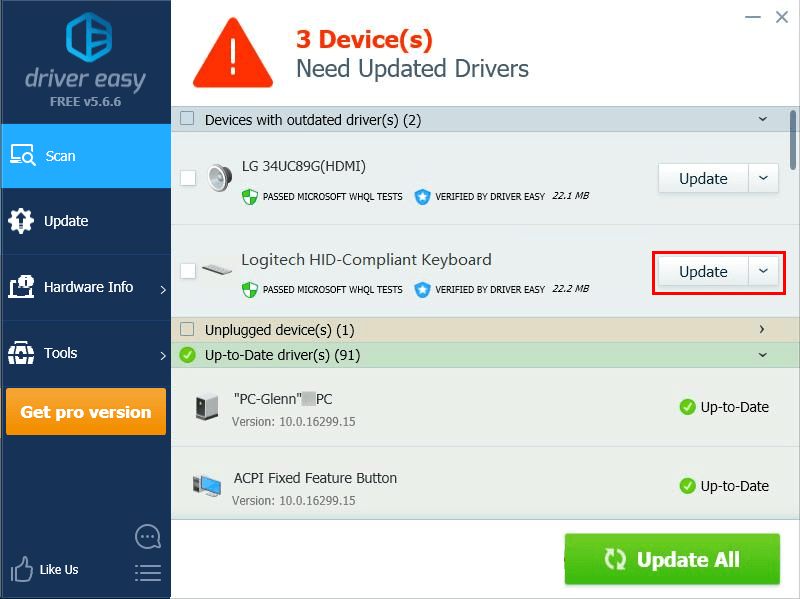The width and height of the screenshot is (800, 599).
Task: Open the dropdown arrow beside LG Update button
Action: (x=763, y=178)
